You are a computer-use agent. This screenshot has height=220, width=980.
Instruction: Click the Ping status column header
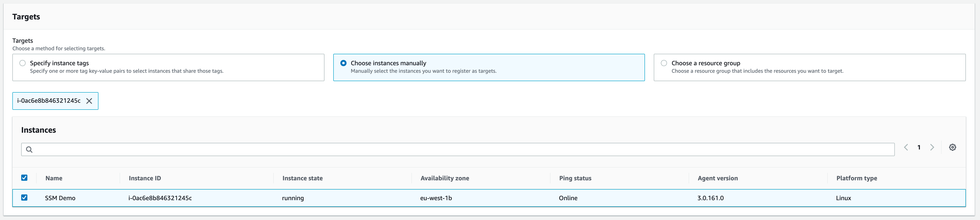[x=575, y=178]
